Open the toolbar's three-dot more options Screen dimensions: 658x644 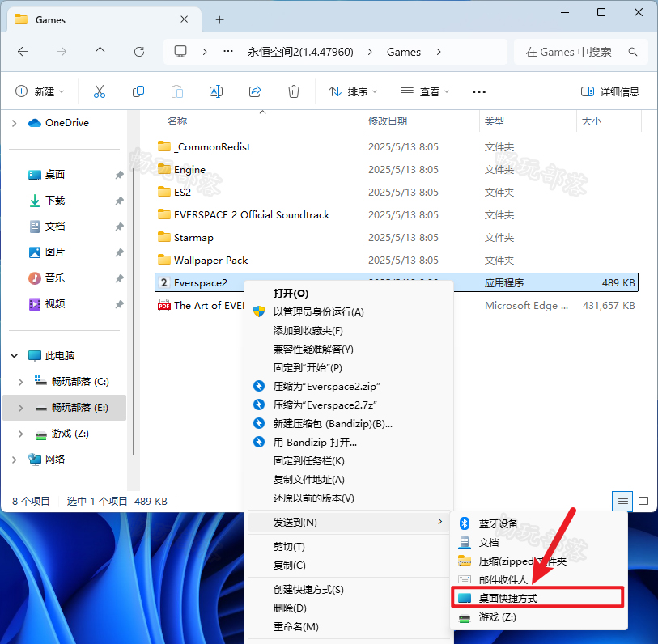pos(479,92)
